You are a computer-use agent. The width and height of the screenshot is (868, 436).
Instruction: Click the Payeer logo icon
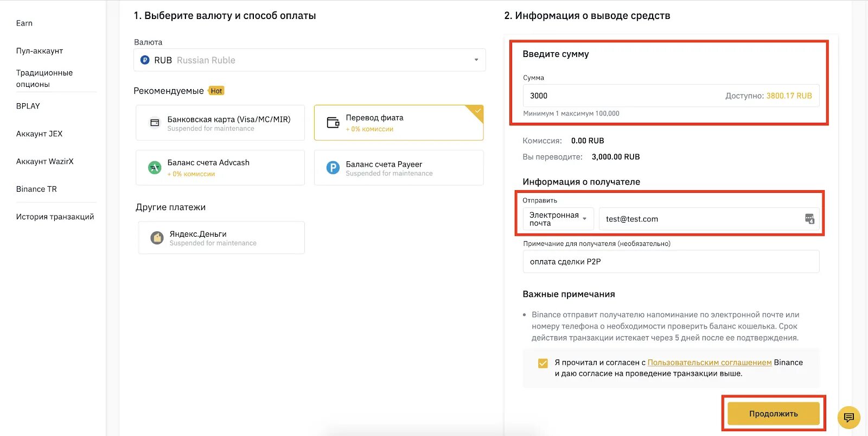[333, 168]
